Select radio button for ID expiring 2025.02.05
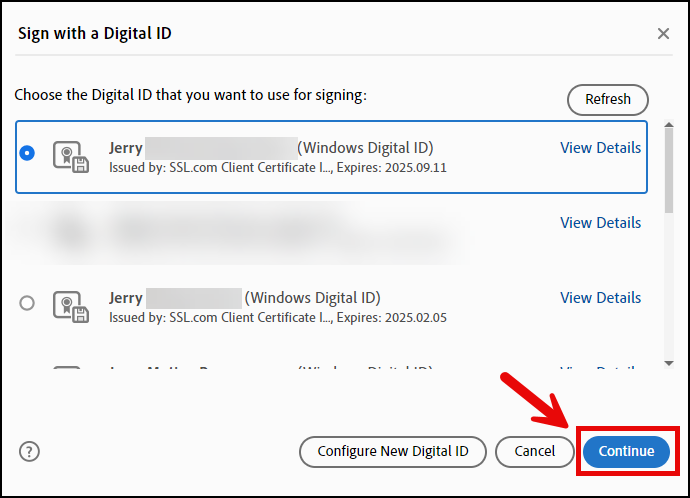The width and height of the screenshot is (690, 498). tap(27, 303)
